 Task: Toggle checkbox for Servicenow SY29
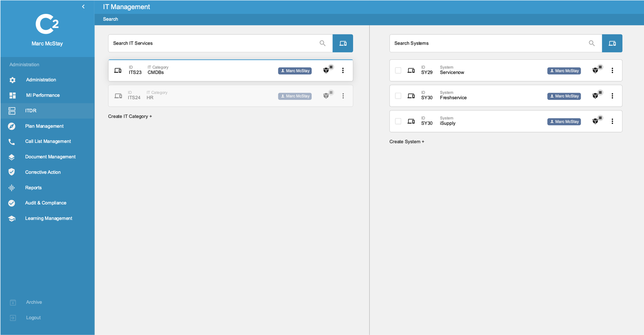397,70
